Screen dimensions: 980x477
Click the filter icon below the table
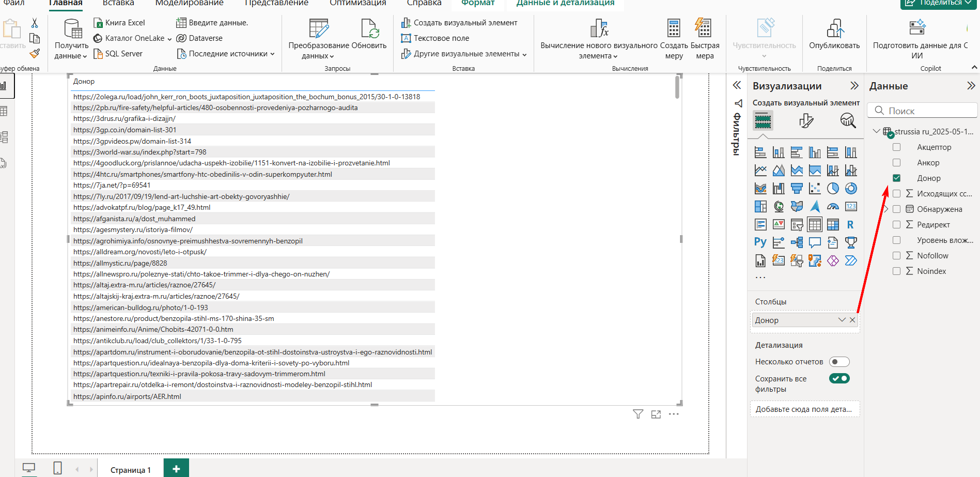(x=638, y=414)
